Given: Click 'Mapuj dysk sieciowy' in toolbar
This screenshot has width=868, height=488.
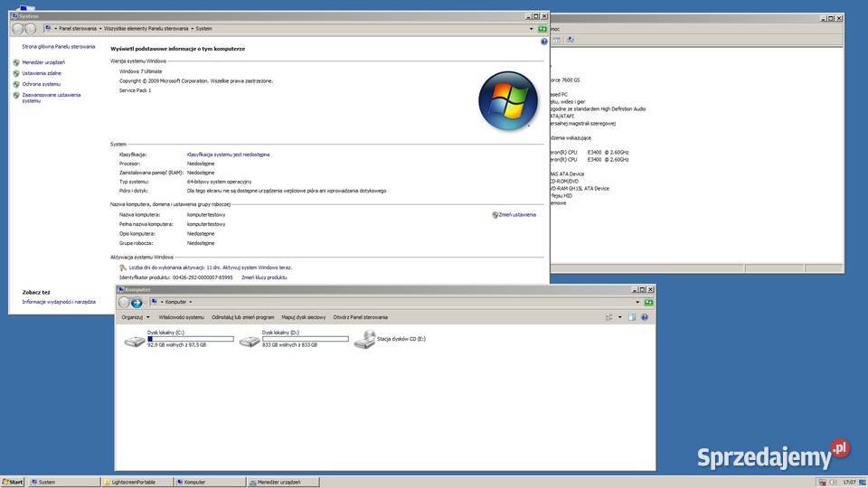Looking at the screenshot, I should (303, 317).
